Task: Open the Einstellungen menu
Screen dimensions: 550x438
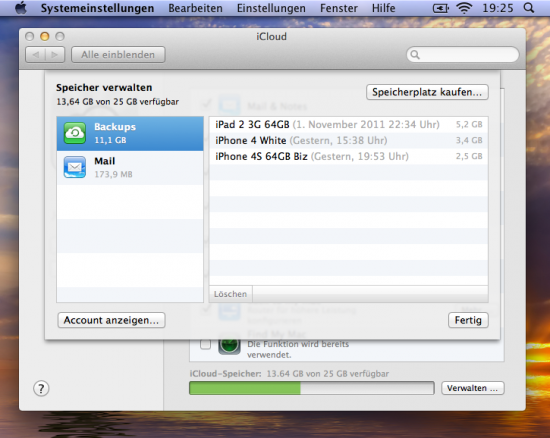Action: coord(271,8)
